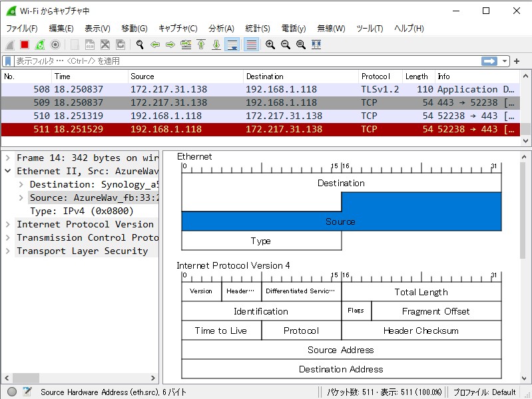Toggle packet colorization rules button
The image size is (532, 399).
point(252,45)
